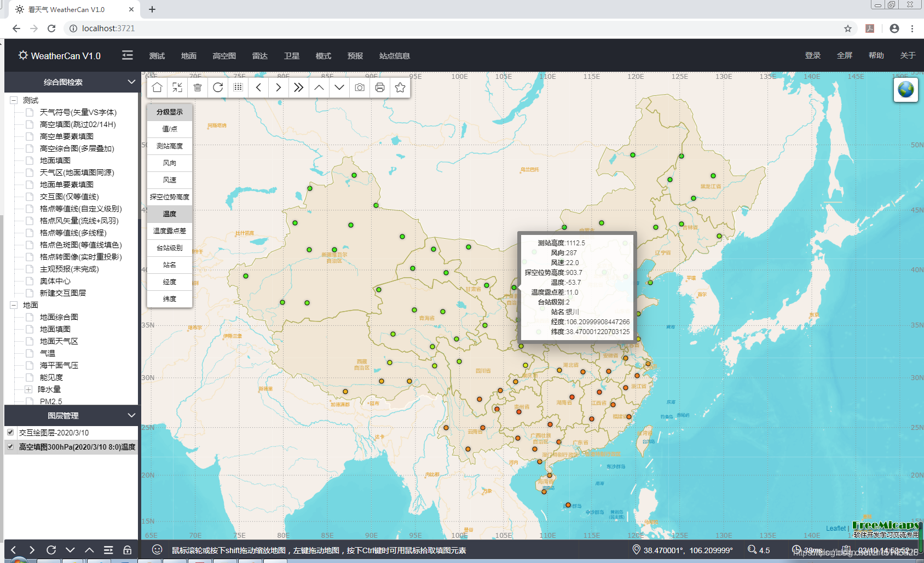Open the 预报 menu

[x=355, y=56]
